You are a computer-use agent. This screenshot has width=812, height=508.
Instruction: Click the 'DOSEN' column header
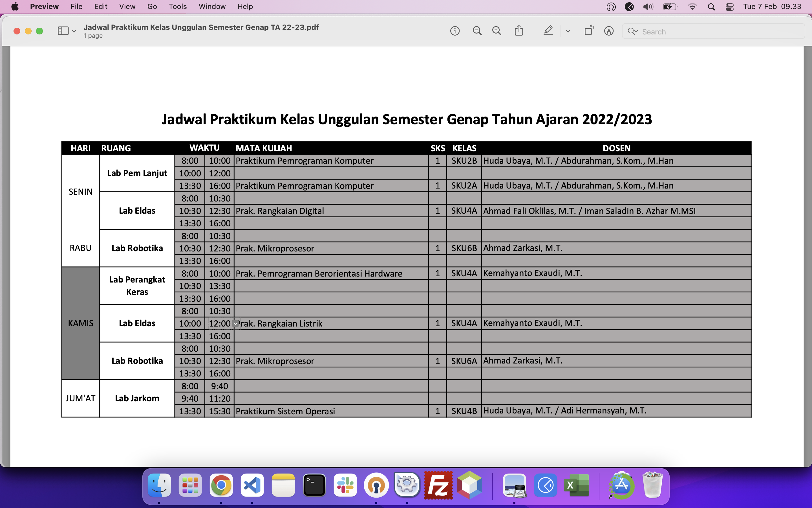tap(616, 148)
